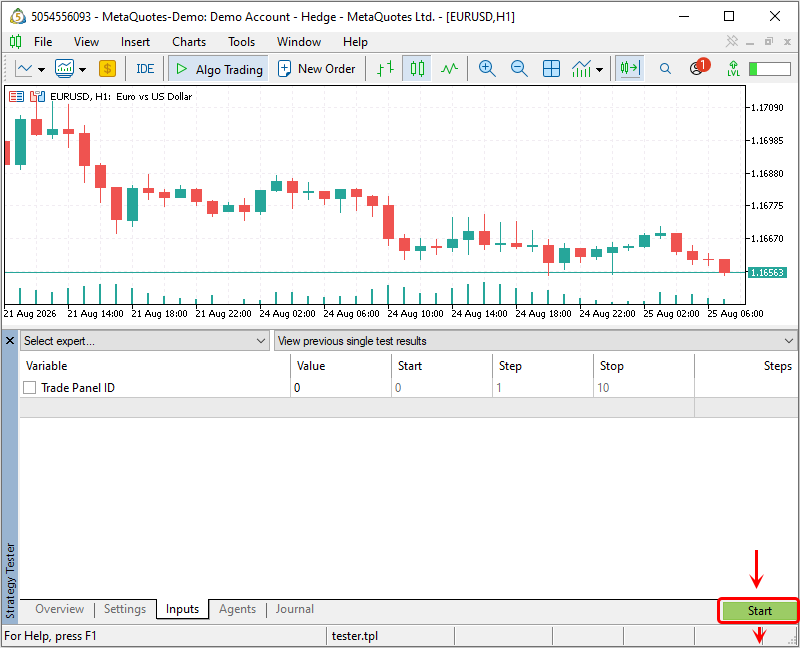This screenshot has height=648, width=800.
Task: Click the Trade Panel ID Step cell
Action: [543, 388]
